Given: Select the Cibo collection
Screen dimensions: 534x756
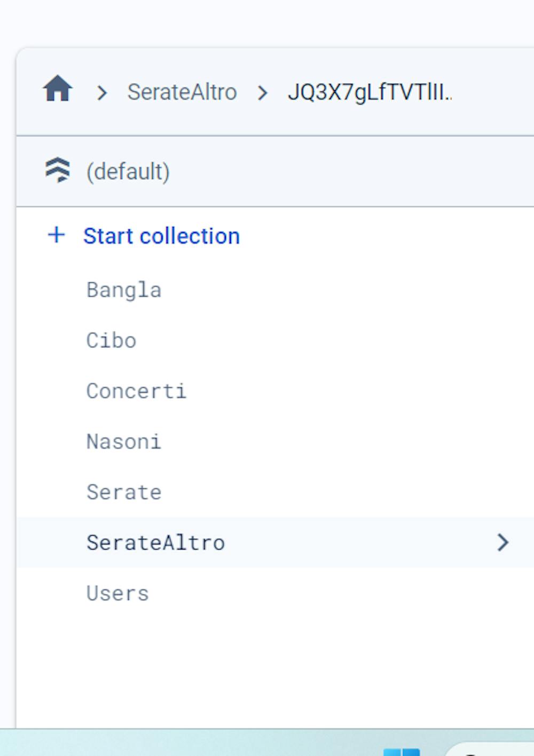Looking at the screenshot, I should click(x=112, y=340).
